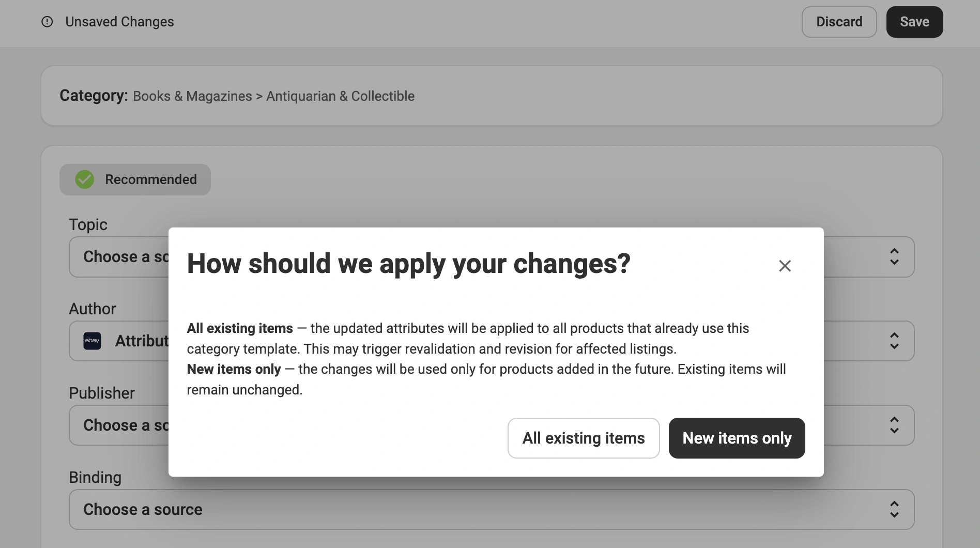
Task: Click the Topic field up-down arrows
Action: tap(894, 257)
